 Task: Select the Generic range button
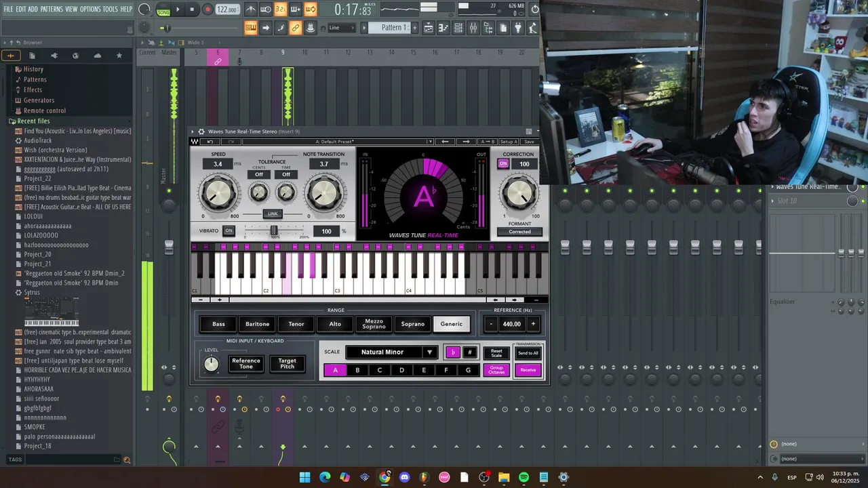tap(452, 324)
